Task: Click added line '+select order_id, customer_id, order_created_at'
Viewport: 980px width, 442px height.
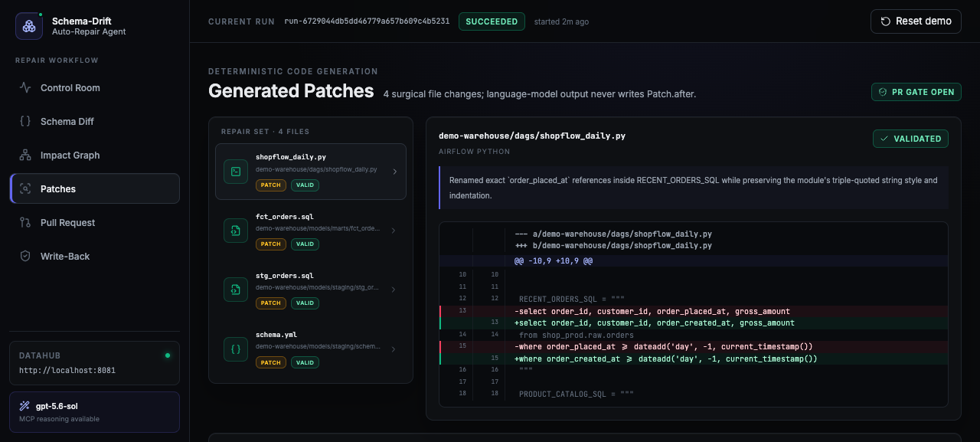Action: click(x=693, y=323)
